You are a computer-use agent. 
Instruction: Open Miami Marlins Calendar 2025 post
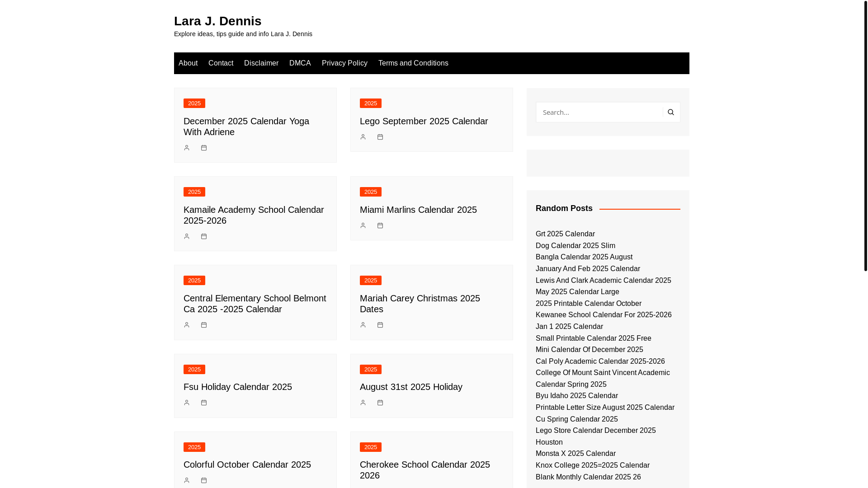pos(418,210)
